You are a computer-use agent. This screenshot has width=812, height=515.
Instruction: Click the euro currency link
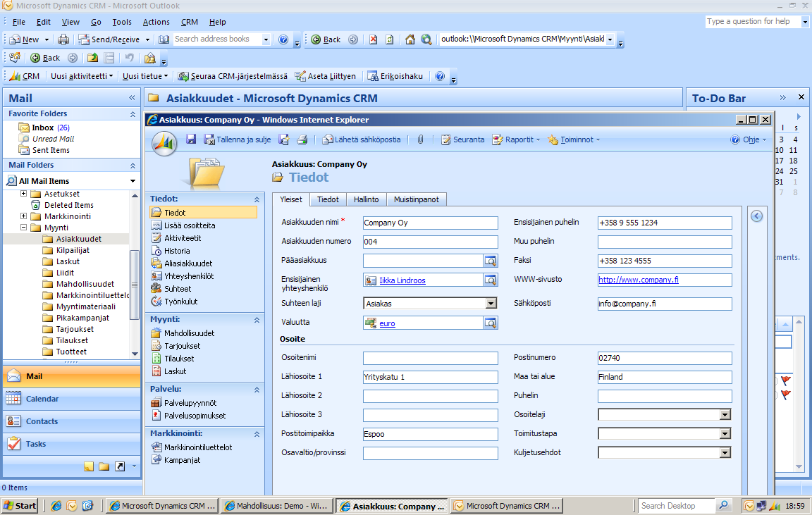[x=388, y=323]
